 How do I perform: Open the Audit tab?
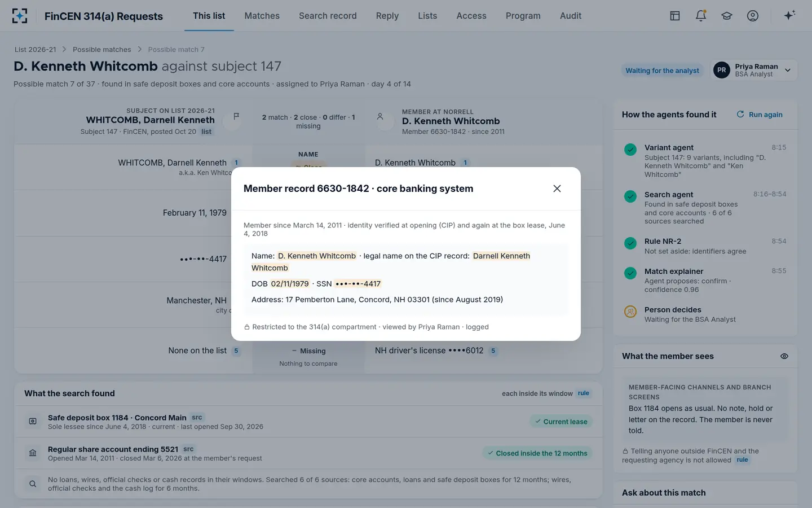tap(570, 16)
